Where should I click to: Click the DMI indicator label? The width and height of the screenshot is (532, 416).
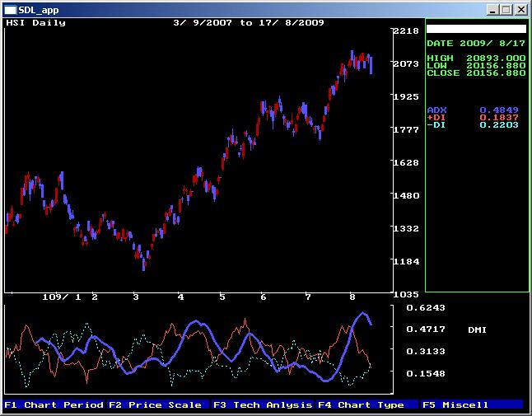(x=477, y=330)
